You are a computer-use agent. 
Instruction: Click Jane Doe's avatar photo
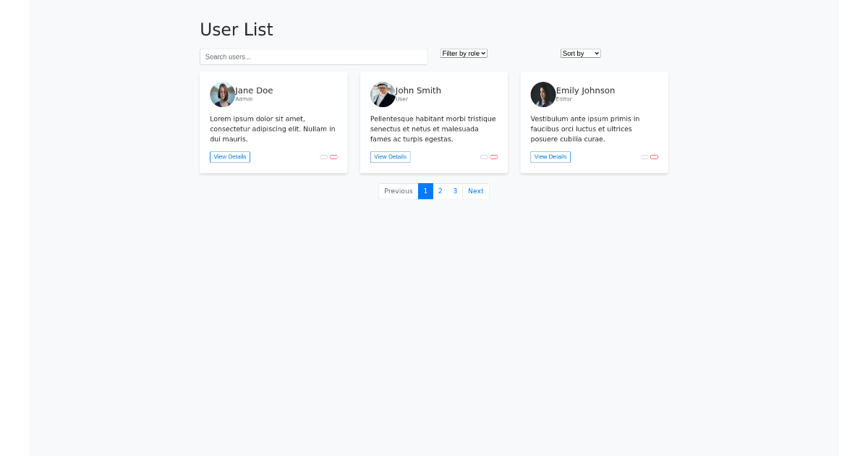[x=222, y=95]
